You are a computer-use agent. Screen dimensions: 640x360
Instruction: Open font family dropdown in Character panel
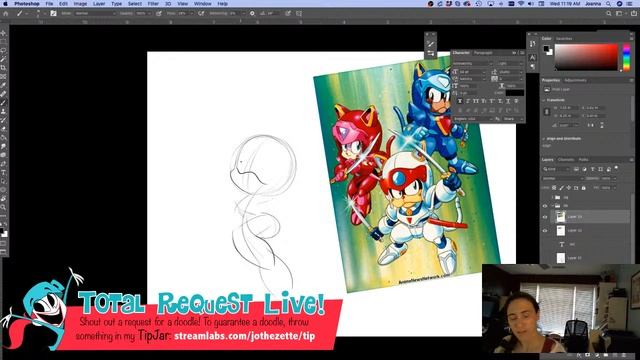pyautogui.click(x=473, y=64)
